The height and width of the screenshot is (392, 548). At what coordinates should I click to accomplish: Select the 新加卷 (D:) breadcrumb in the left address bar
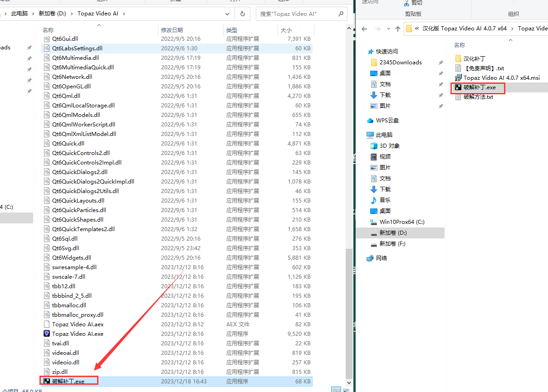(52, 14)
